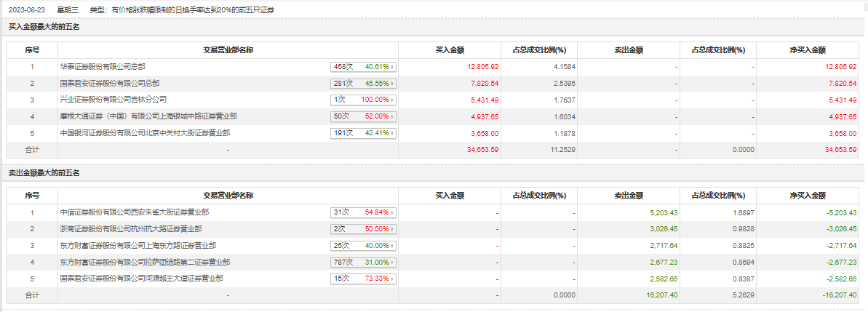Open 摩根大通证券上海银城中路营业部 link
The height and width of the screenshot is (312, 868).
point(148,116)
